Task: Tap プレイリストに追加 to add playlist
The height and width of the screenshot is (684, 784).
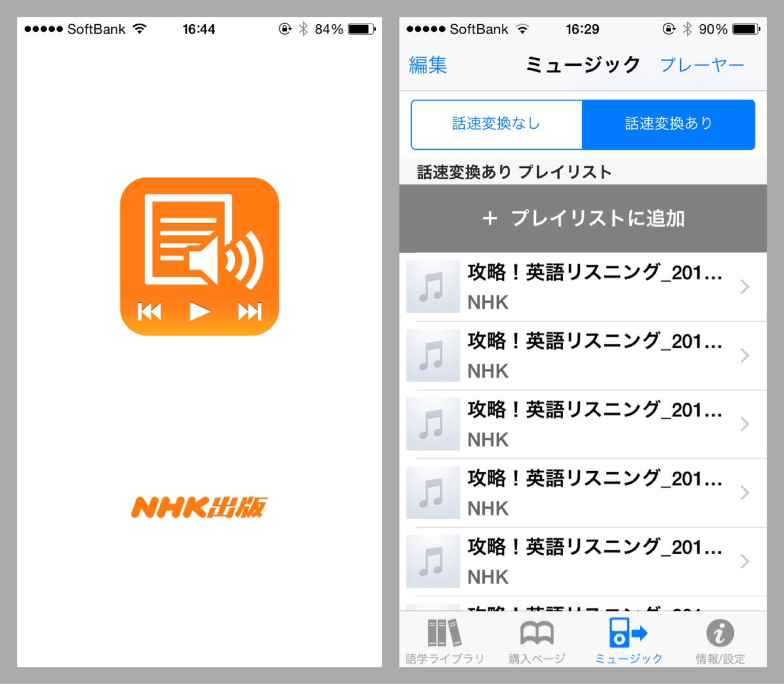Action: pos(583,219)
